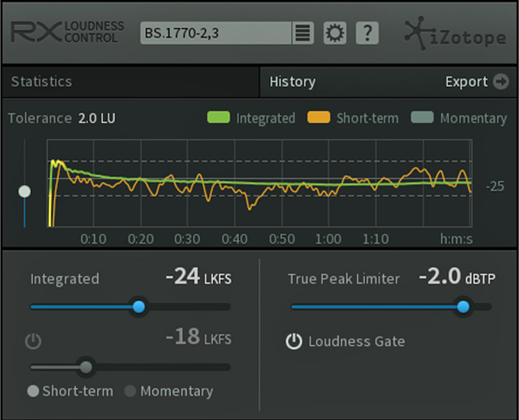This screenshot has height=420, width=519.
Task: Open the preset list menu icon
Action: coord(302,33)
